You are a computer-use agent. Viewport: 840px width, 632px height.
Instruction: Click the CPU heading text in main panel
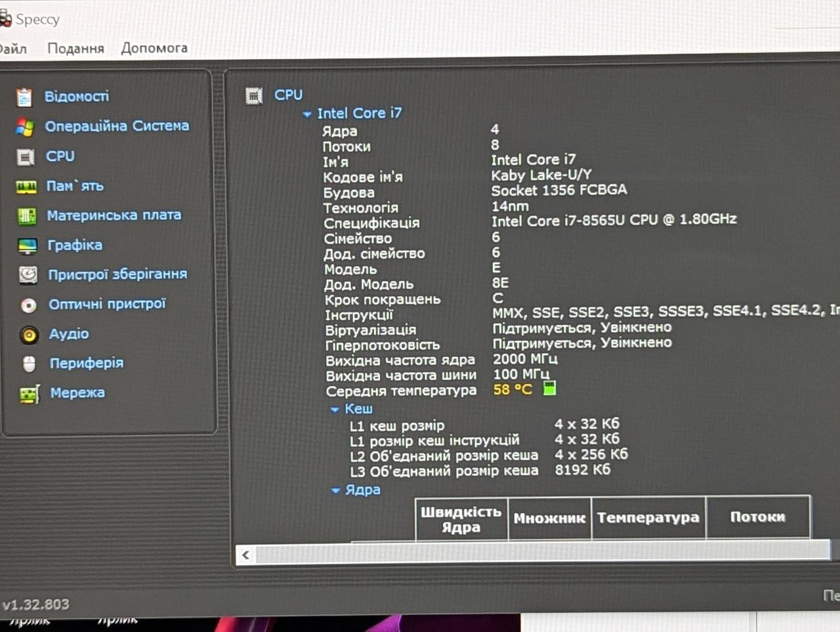pos(289,95)
